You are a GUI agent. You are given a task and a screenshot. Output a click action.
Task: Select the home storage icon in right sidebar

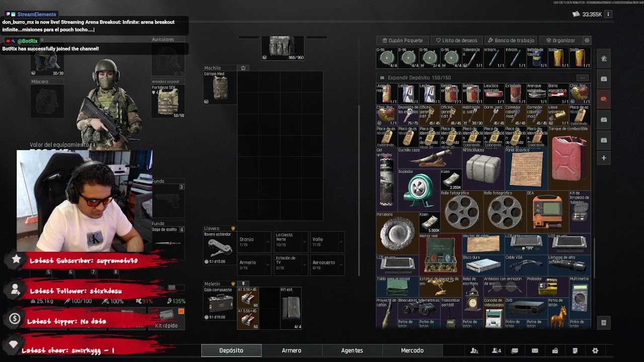[x=604, y=58]
